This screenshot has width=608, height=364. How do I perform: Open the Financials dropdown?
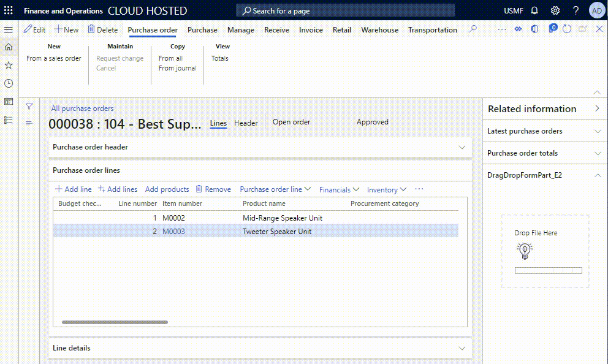coord(339,189)
